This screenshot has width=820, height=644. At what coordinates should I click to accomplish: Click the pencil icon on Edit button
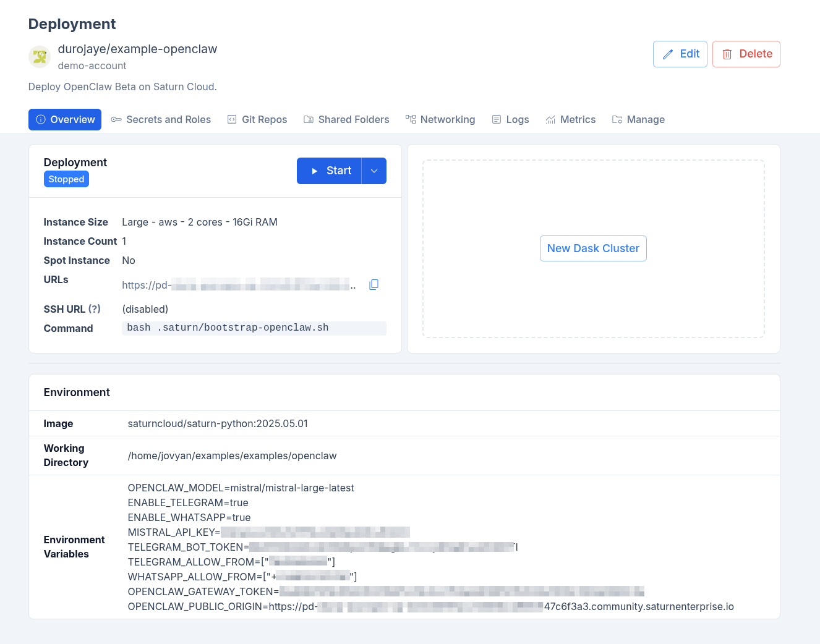[668, 54]
